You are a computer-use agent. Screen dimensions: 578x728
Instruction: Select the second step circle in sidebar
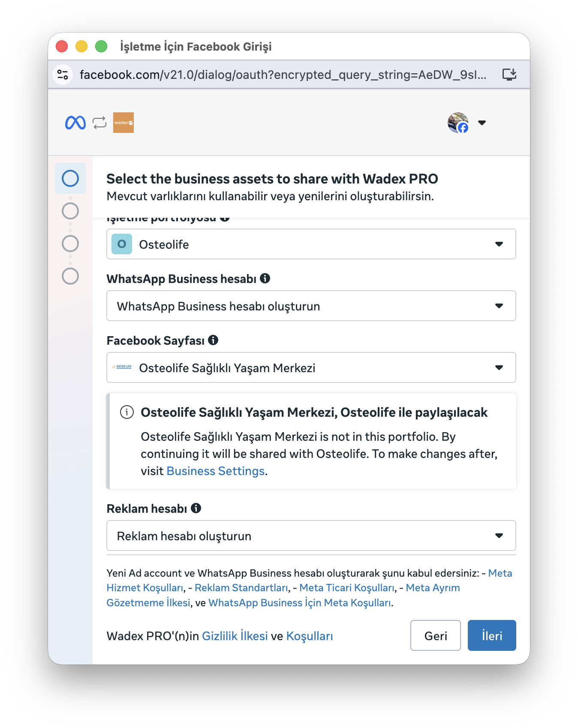[70, 211]
